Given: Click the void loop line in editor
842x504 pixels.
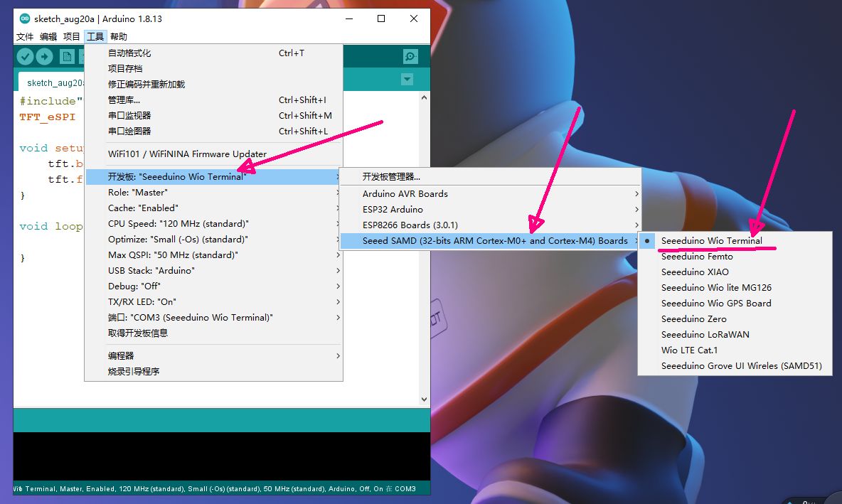Looking at the screenshot, I should click(x=51, y=226).
